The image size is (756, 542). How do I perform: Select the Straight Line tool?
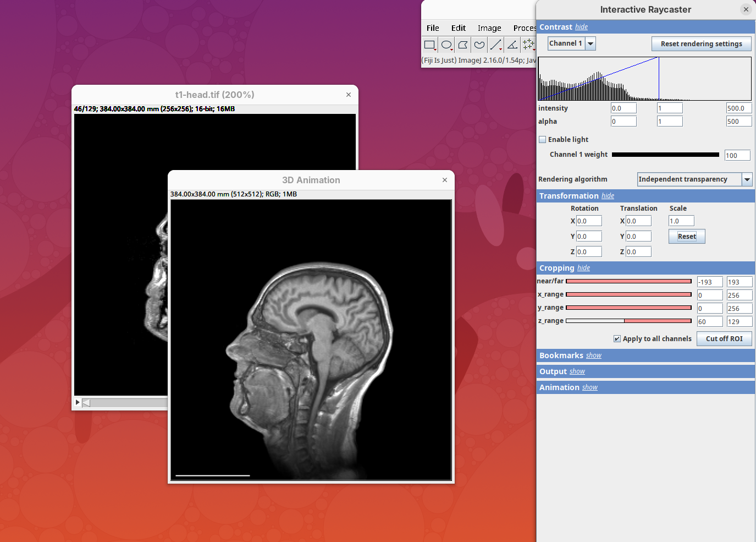coord(496,45)
